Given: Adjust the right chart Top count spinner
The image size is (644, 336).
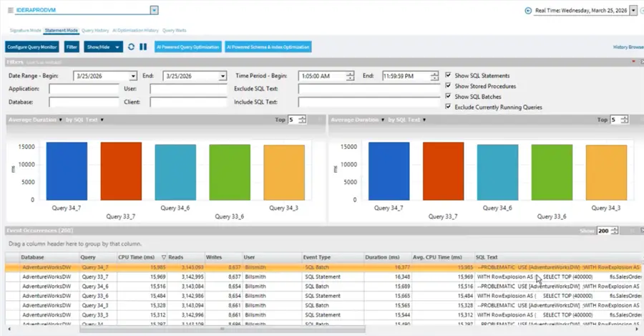Looking at the screenshot, I should [x=624, y=120].
